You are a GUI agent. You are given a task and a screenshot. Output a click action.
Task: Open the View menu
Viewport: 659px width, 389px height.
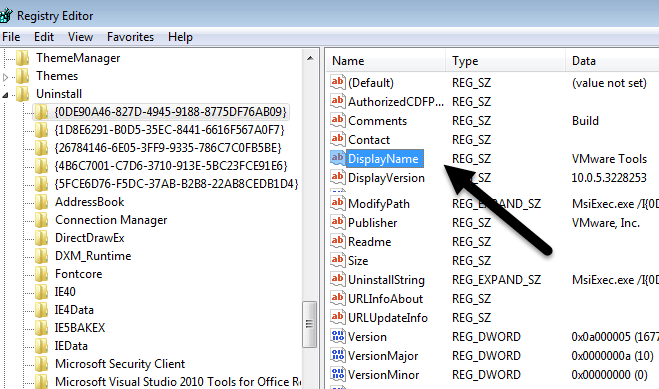tap(80, 37)
